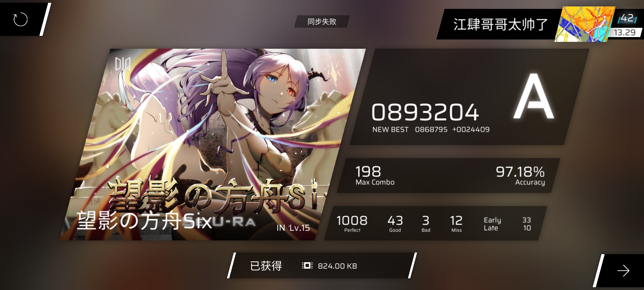This screenshot has height=290, width=644.
Task: Tap the 同步失败 sync failed label
Action: (322, 22)
